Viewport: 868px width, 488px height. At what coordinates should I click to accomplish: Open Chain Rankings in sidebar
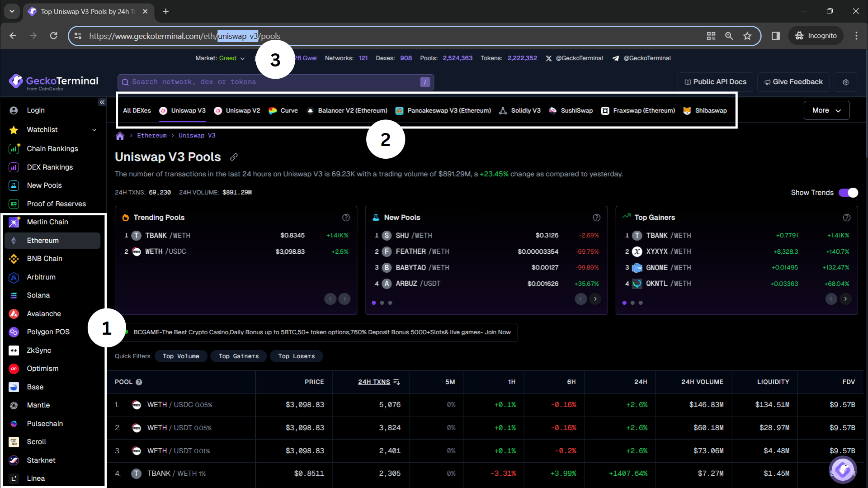(x=52, y=149)
